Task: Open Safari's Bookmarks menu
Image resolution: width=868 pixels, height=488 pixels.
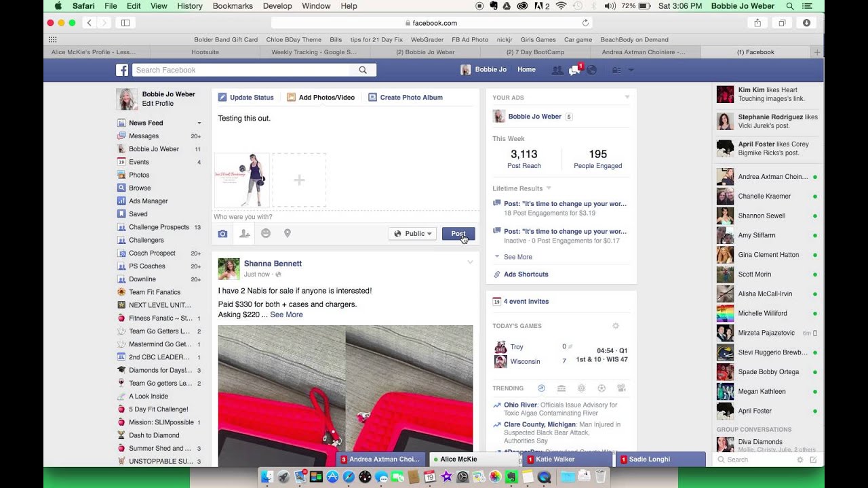Action: 233,6
